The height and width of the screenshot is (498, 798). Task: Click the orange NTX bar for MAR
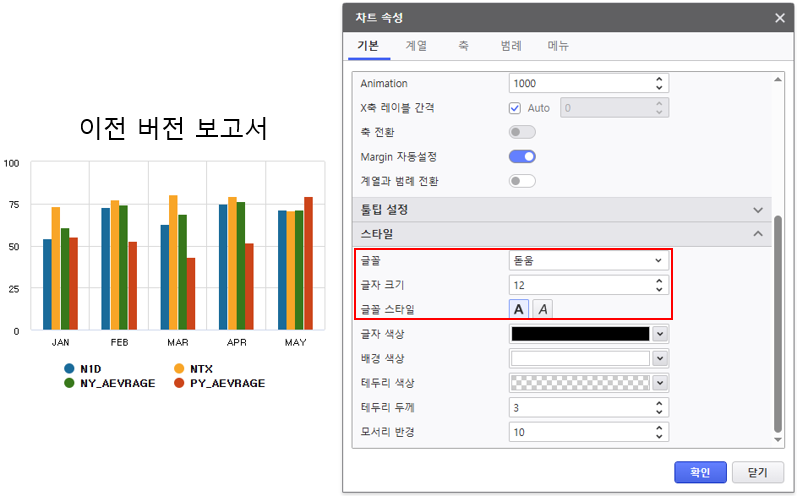pyautogui.click(x=174, y=262)
